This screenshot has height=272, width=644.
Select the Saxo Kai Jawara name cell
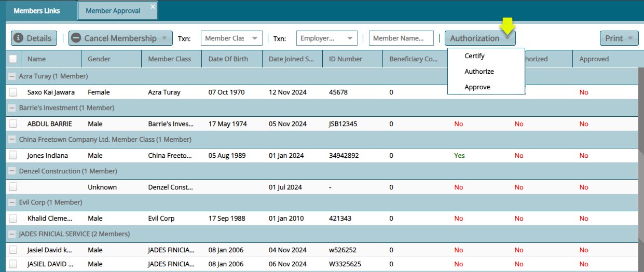pyautogui.click(x=51, y=92)
